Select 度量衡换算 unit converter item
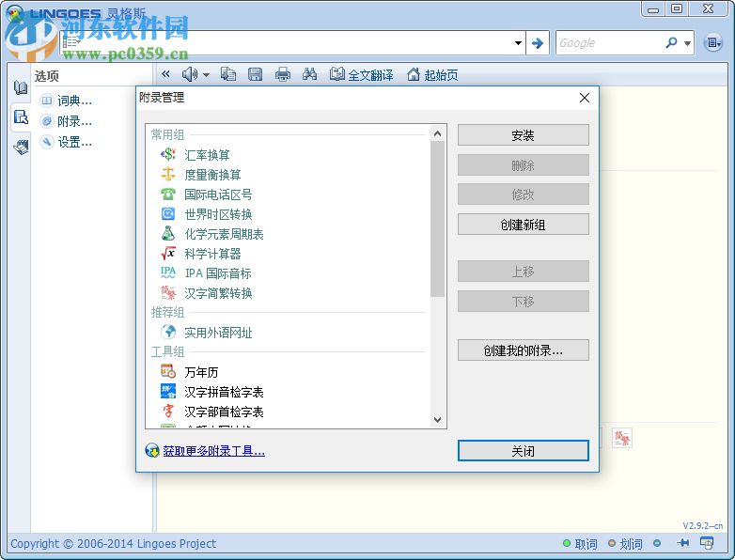Screen dimensions: 735x560 coord(212,175)
